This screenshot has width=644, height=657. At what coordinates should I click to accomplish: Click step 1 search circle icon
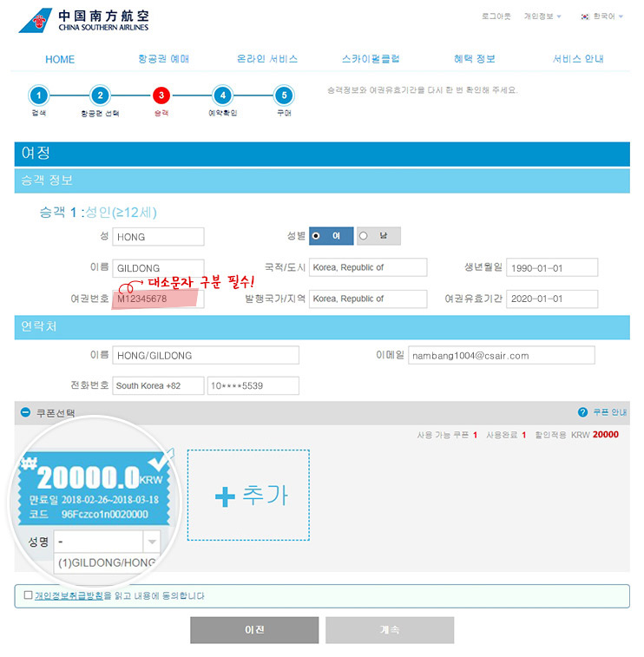pyautogui.click(x=38, y=95)
